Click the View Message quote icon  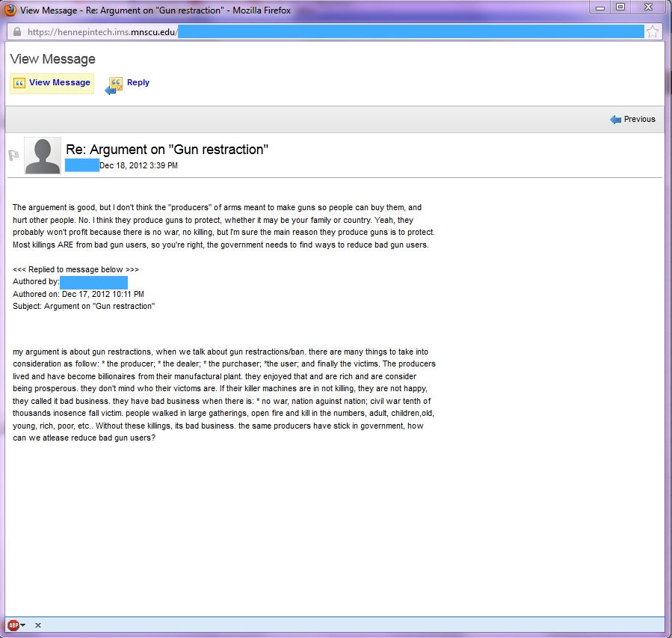point(19,83)
